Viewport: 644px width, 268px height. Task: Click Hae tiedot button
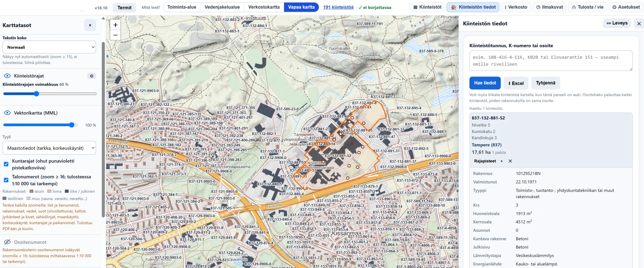[x=485, y=83]
